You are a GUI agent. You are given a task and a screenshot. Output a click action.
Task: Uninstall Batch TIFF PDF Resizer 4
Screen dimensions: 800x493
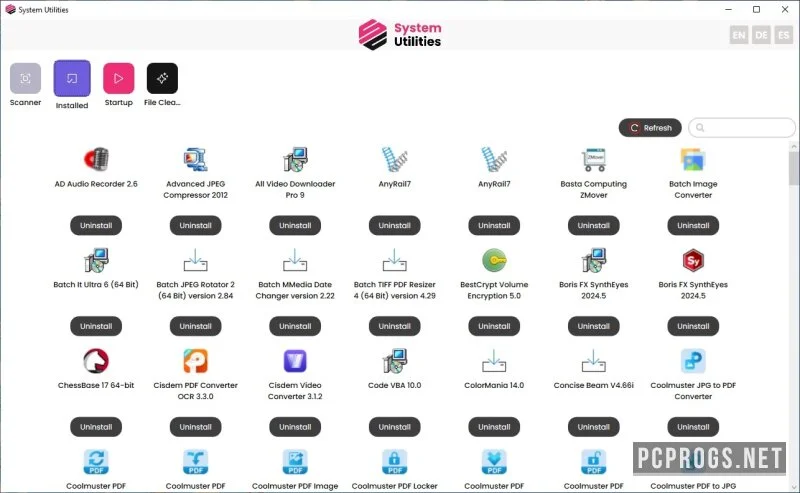coord(394,326)
